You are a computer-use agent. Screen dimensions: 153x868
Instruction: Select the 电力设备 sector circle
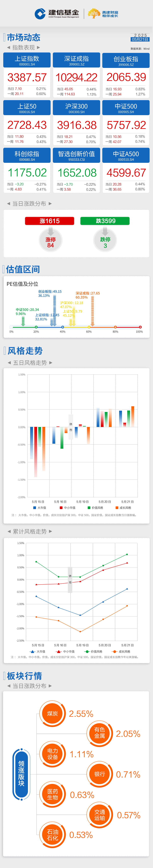pyautogui.click(x=52, y=754)
